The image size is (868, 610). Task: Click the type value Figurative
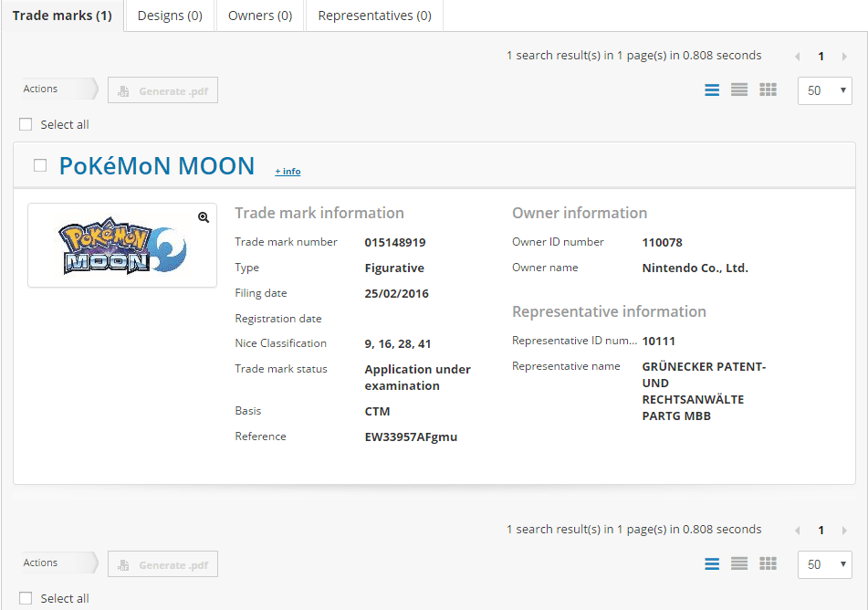pos(394,268)
